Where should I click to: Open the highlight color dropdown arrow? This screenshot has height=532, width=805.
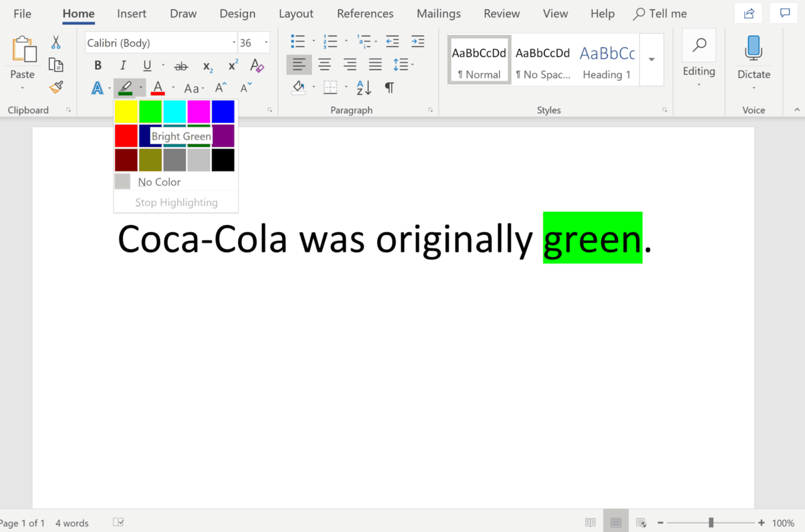pyautogui.click(x=141, y=87)
